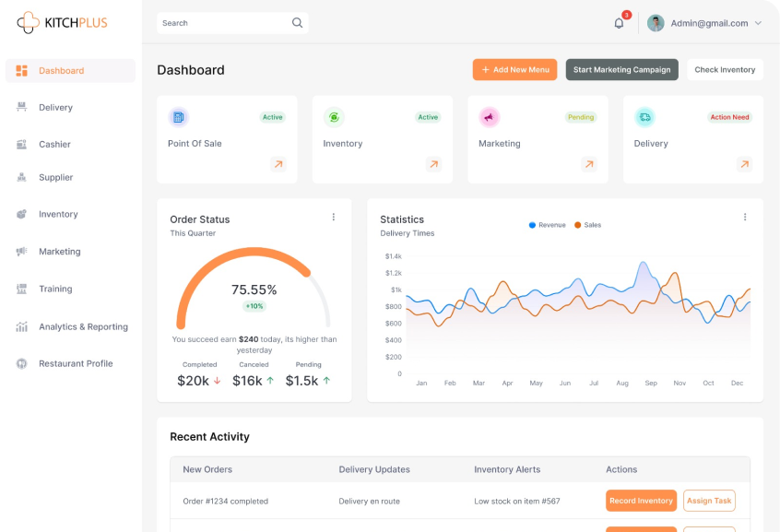Viewport: 780px width, 532px height.
Task: Open Statistics three-dot options menu
Action: click(x=745, y=217)
